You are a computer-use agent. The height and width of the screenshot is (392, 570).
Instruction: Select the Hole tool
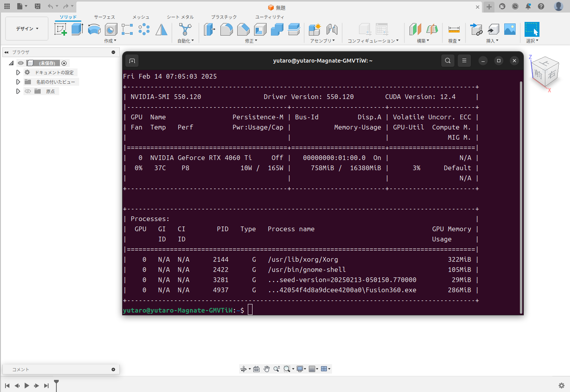click(111, 29)
